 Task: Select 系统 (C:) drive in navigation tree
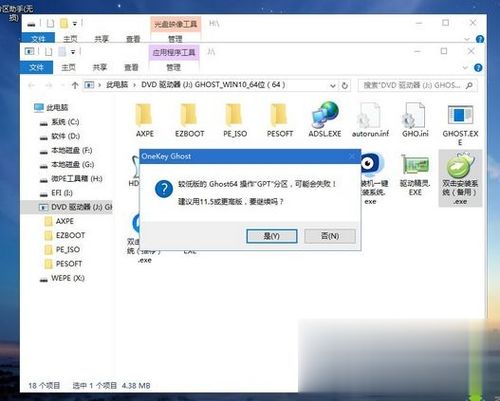[x=65, y=122]
